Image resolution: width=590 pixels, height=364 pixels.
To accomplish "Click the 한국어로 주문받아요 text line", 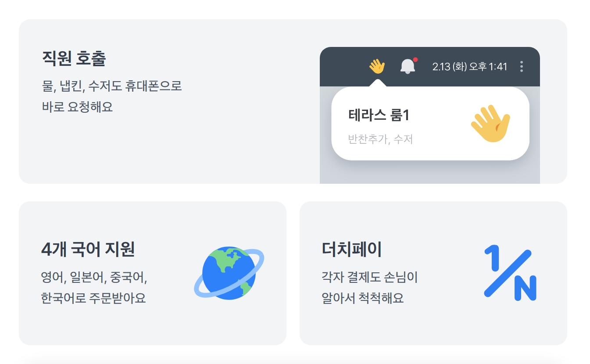I will point(93,298).
